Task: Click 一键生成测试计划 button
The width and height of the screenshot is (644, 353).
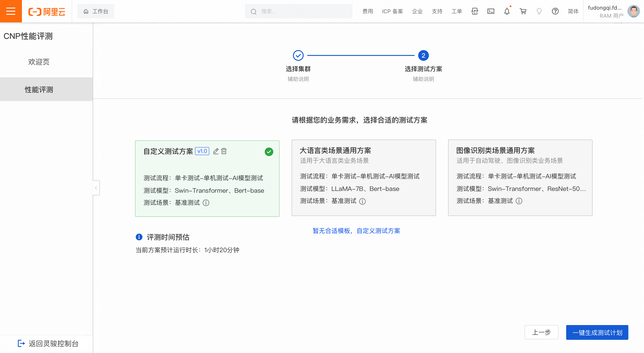Action: coord(597,332)
